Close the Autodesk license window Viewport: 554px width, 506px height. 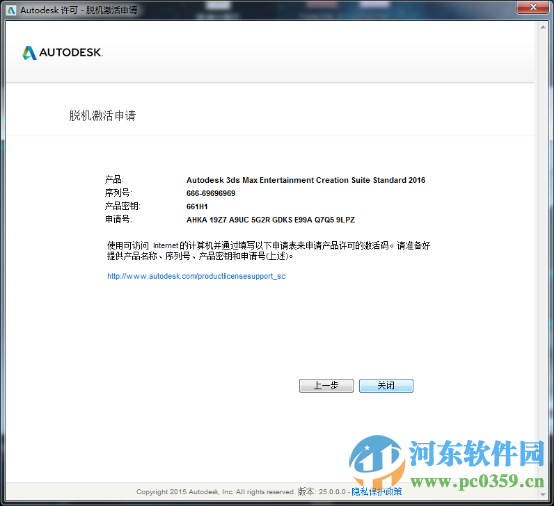(x=534, y=7)
